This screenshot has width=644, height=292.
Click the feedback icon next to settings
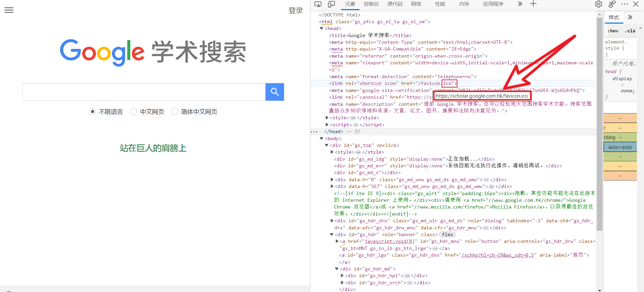(x=612, y=4)
